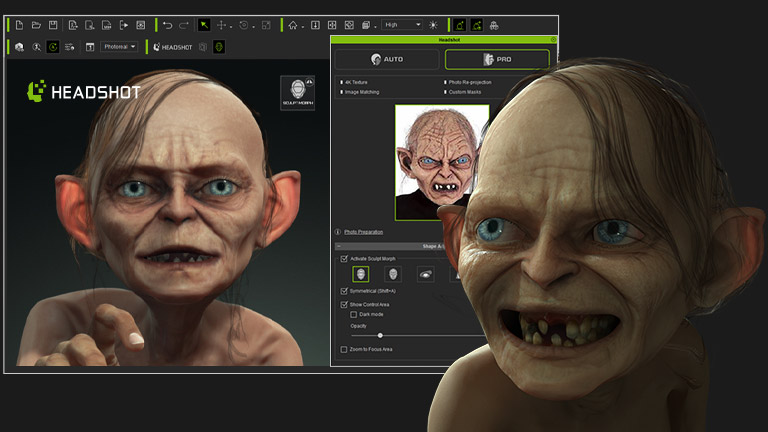Click the Open folder icon

point(36,24)
